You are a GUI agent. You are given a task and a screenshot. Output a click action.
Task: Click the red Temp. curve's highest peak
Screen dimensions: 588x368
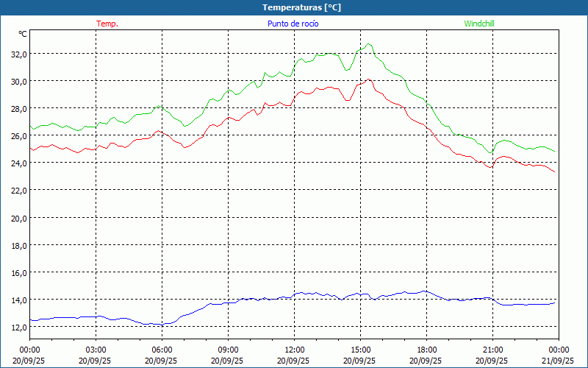(369, 79)
